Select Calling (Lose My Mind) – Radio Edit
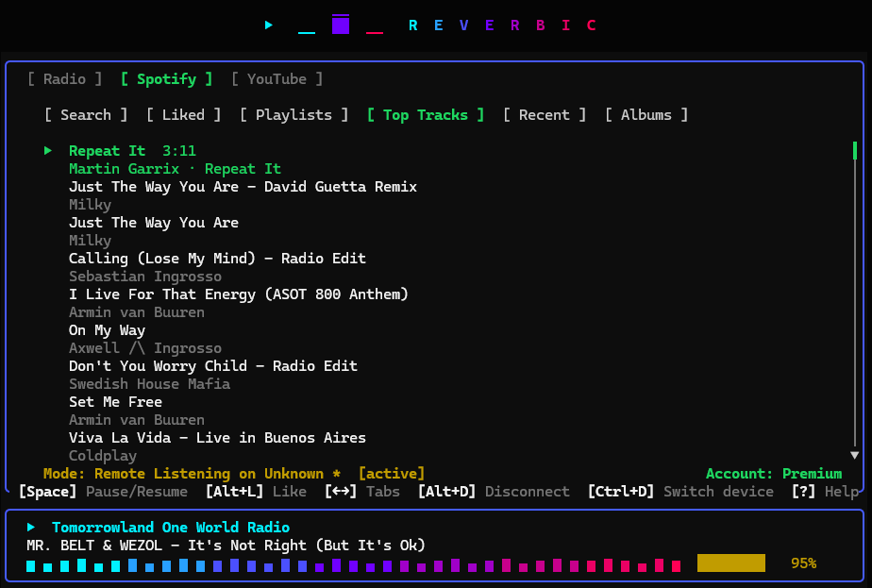The height and width of the screenshot is (588, 872). tap(217, 259)
